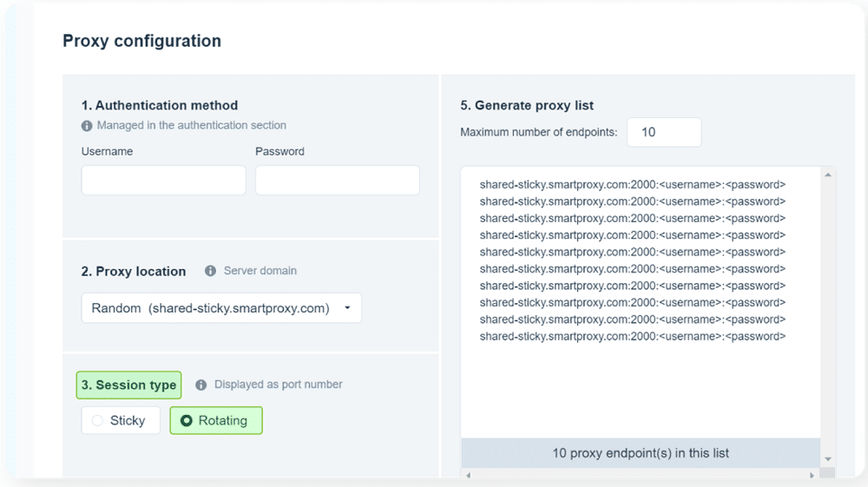Viewport: 868px width, 487px height.
Task: Open the Random proxy location dropdown
Action: 221,307
